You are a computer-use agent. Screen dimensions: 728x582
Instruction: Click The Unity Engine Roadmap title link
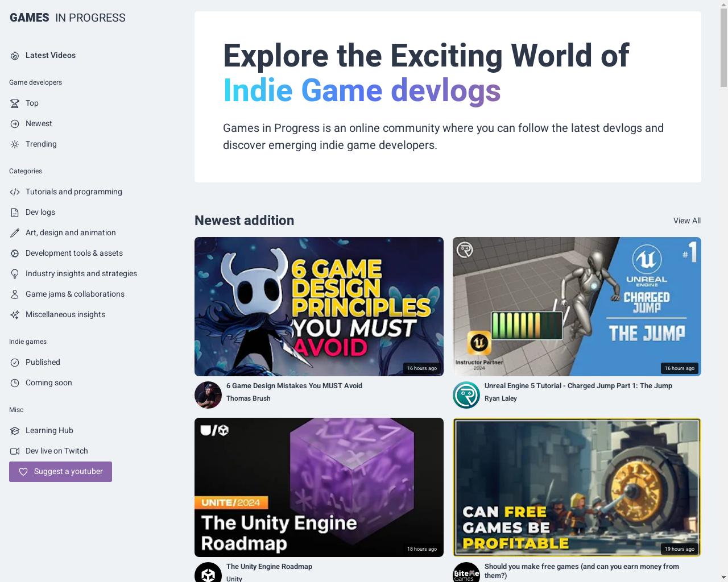coord(269,566)
